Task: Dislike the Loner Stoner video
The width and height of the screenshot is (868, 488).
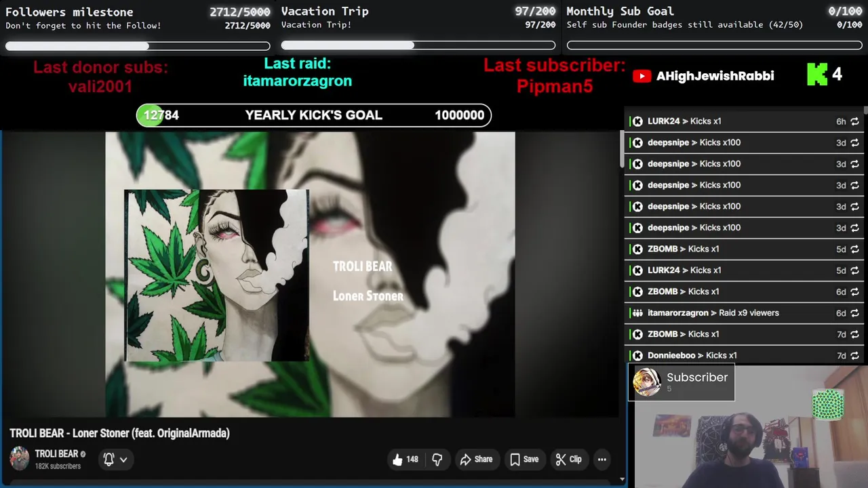Action: (x=437, y=460)
